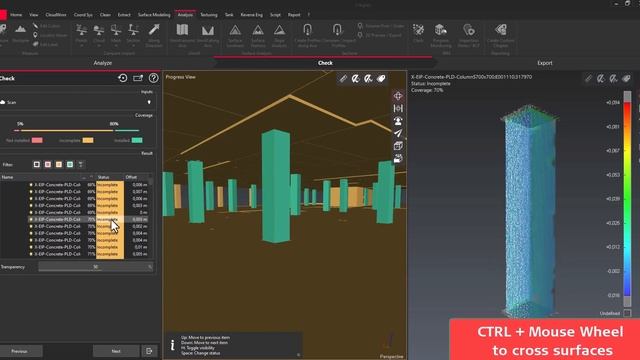
Task: Go to the Export step
Action: 544,63
